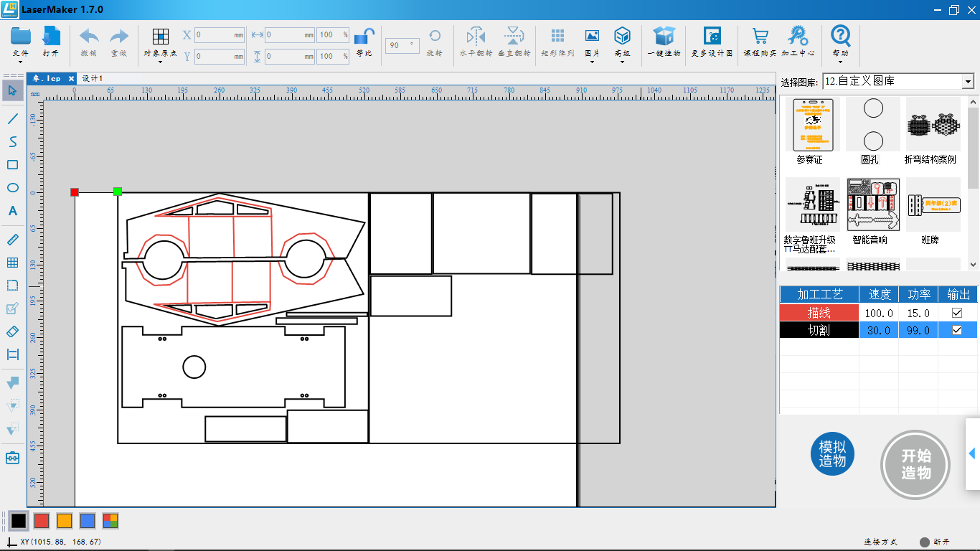Open the 矩形阵列 rectangular array tool
The width and height of the screenshot is (980, 551).
557,42
